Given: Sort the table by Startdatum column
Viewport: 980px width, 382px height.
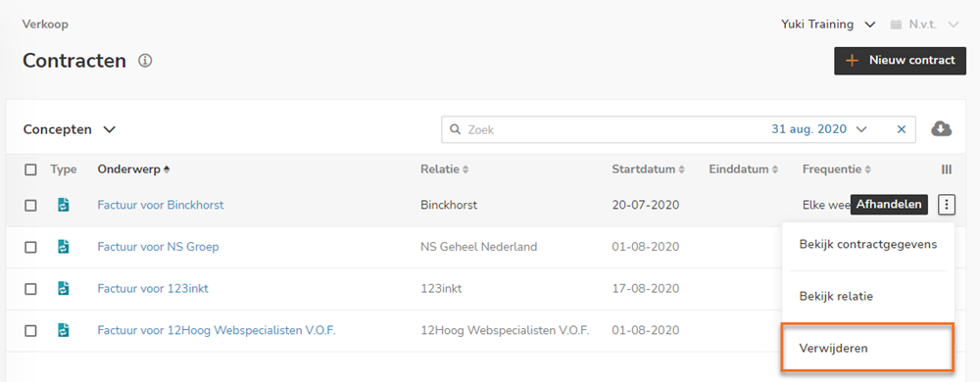Looking at the screenshot, I should tap(648, 169).
